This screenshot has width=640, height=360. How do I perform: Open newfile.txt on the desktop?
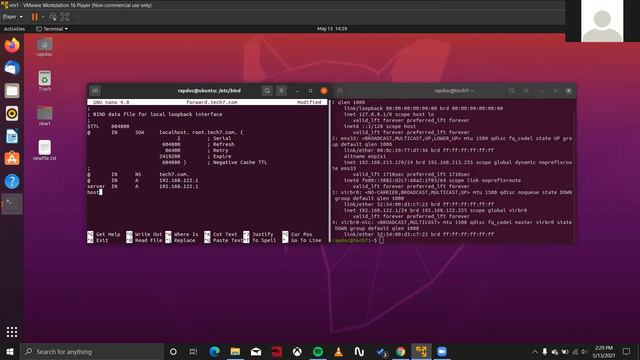(44, 150)
